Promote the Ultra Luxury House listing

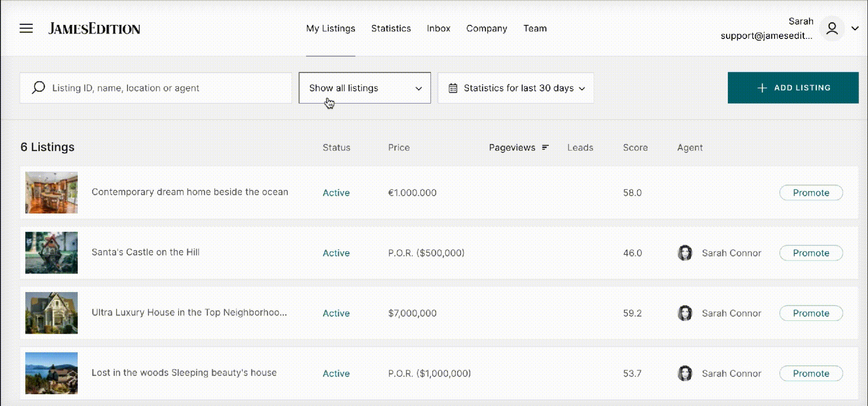[811, 313]
